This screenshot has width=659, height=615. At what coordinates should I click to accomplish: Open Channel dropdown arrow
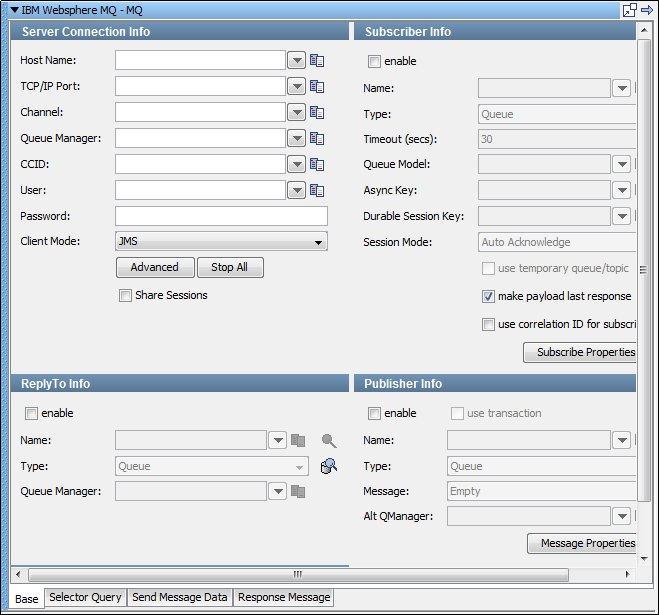(297, 113)
